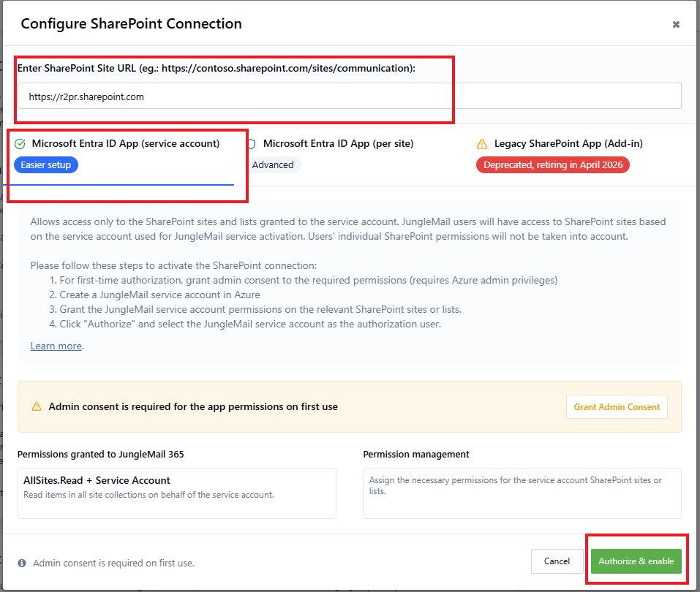700x592 pixels.
Task: Click the green checkmark icon beside service account option
Action: coord(20,144)
